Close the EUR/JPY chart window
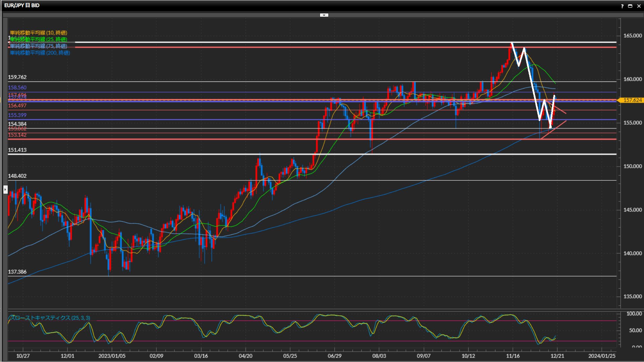This screenshot has width=644, height=362. click(x=639, y=6)
